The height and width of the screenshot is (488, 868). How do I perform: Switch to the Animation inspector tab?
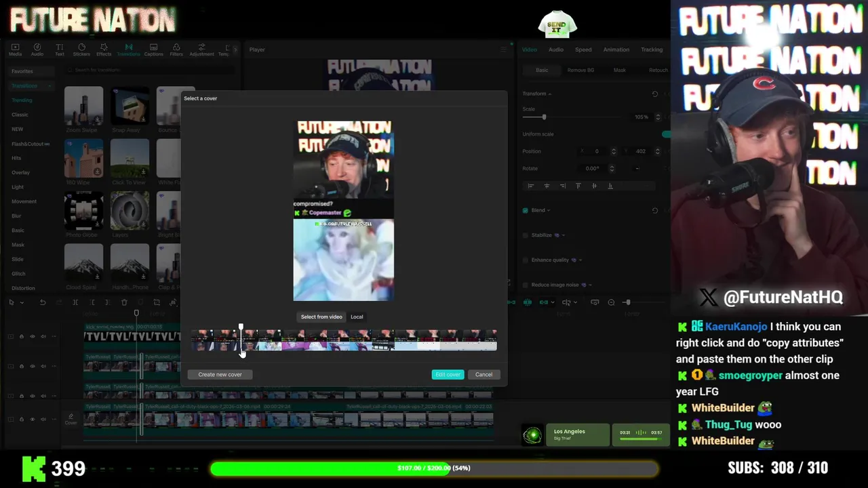pos(616,49)
